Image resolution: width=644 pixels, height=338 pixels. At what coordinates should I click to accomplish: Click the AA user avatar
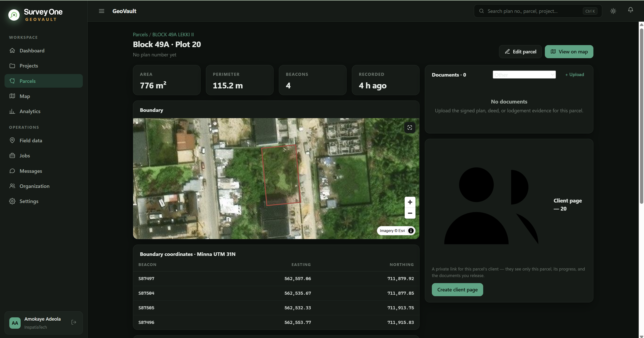pyautogui.click(x=15, y=323)
